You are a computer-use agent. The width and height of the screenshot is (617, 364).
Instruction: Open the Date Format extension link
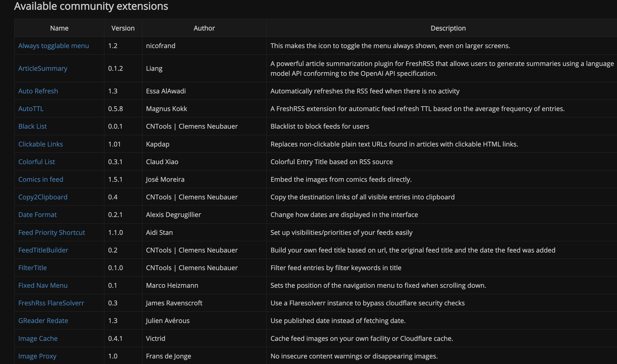(x=37, y=215)
